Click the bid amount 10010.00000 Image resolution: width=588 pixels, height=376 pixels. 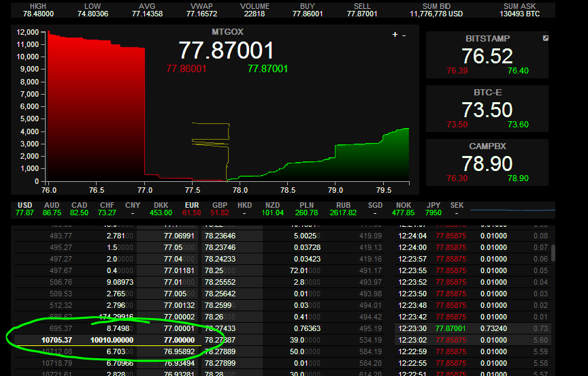point(112,340)
